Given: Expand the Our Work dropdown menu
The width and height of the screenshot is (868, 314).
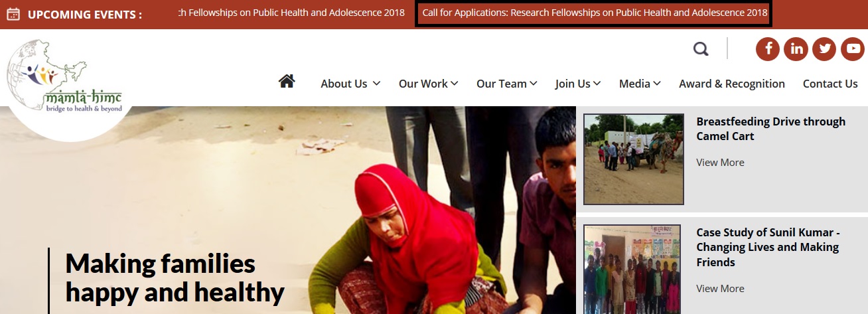Looking at the screenshot, I should coord(428,84).
